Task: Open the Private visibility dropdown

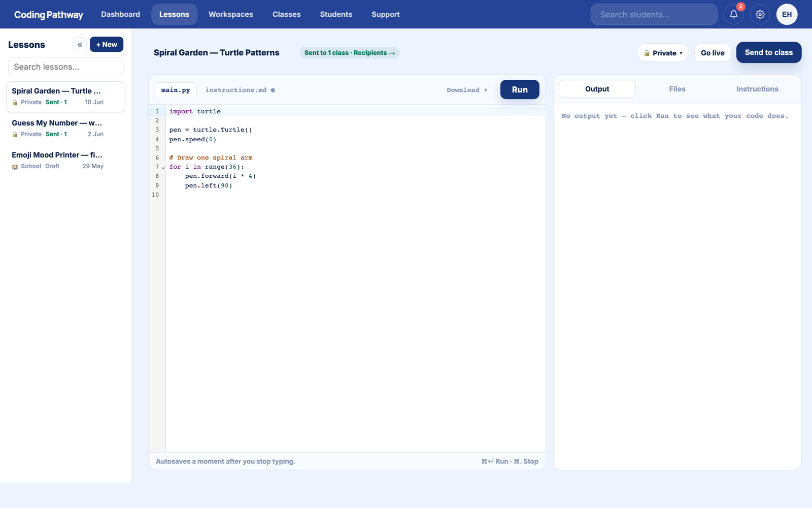Action: pyautogui.click(x=663, y=53)
